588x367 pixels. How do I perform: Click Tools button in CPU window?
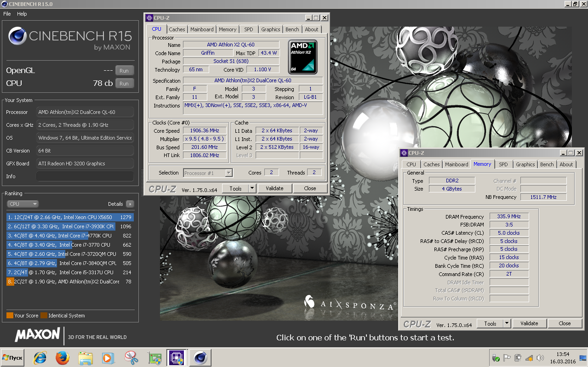tap(235, 188)
